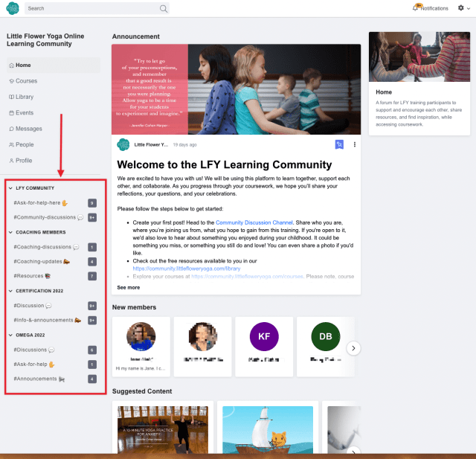Open #Community-discussions channel

click(48, 217)
